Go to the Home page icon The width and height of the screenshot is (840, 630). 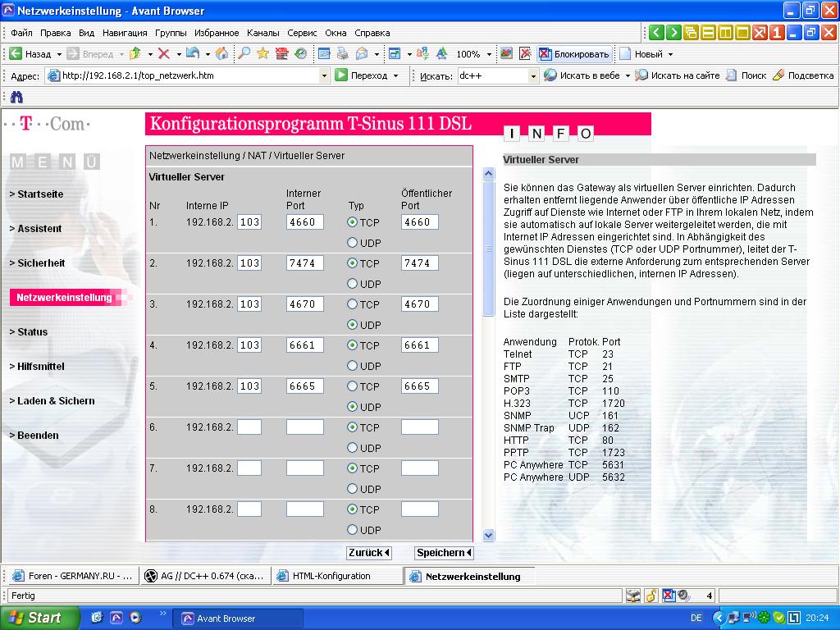pyautogui.click(x=221, y=53)
